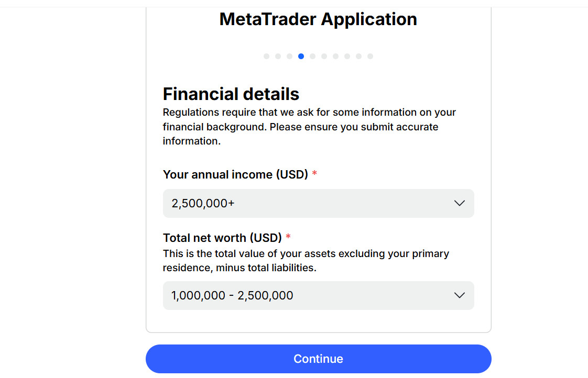Select the sixth step progress dot
Image resolution: width=588 pixels, height=378 pixels.
[324, 57]
